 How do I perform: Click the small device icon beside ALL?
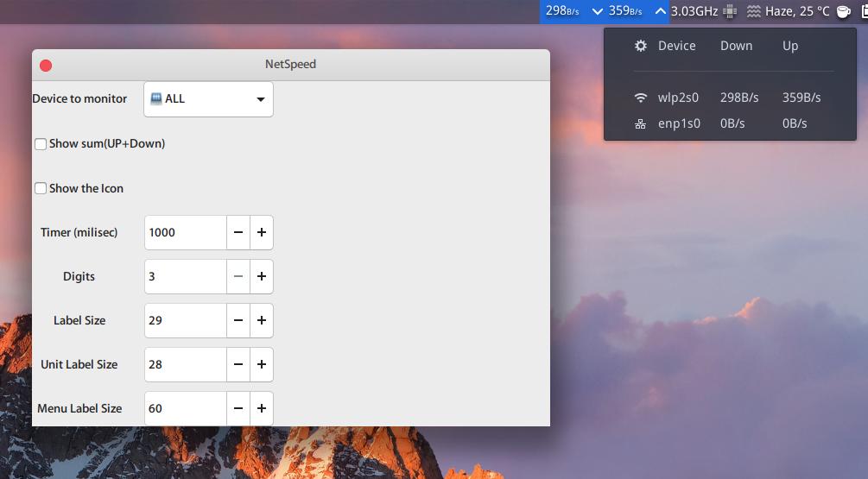pyautogui.click(x=156, y=98)
